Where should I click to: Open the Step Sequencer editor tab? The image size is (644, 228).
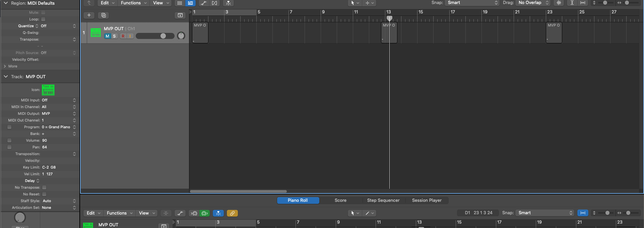pos(383,200)
